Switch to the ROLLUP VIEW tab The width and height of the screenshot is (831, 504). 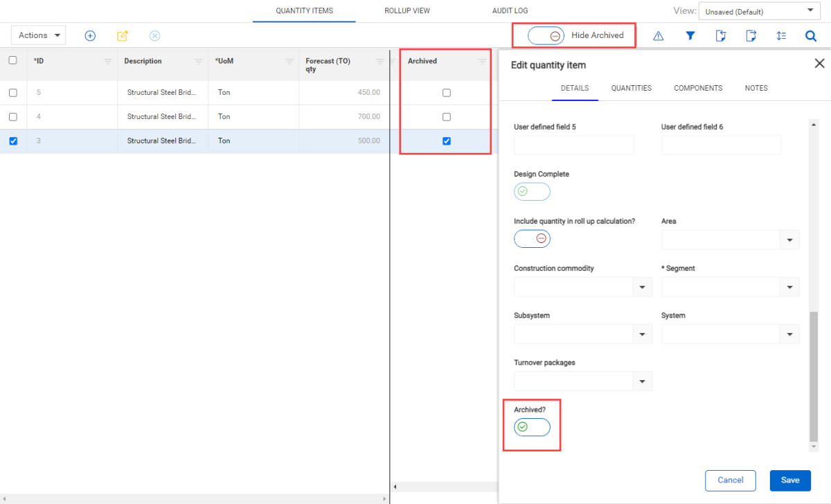(x=407, y=11)
